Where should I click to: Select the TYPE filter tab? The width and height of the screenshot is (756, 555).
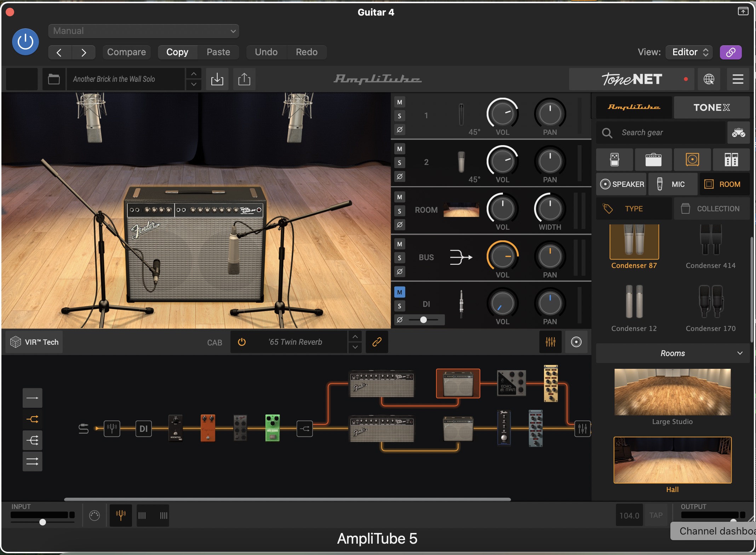coord(634,208)
